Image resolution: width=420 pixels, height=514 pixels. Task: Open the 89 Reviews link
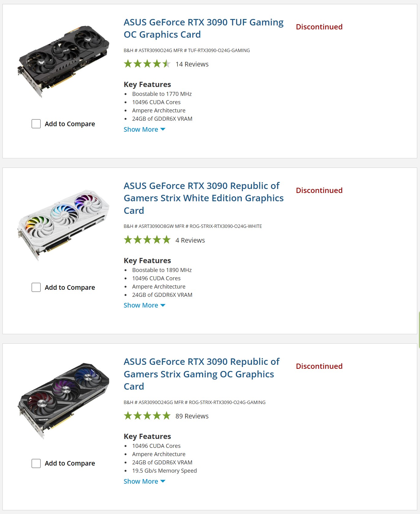coord(192,416)
